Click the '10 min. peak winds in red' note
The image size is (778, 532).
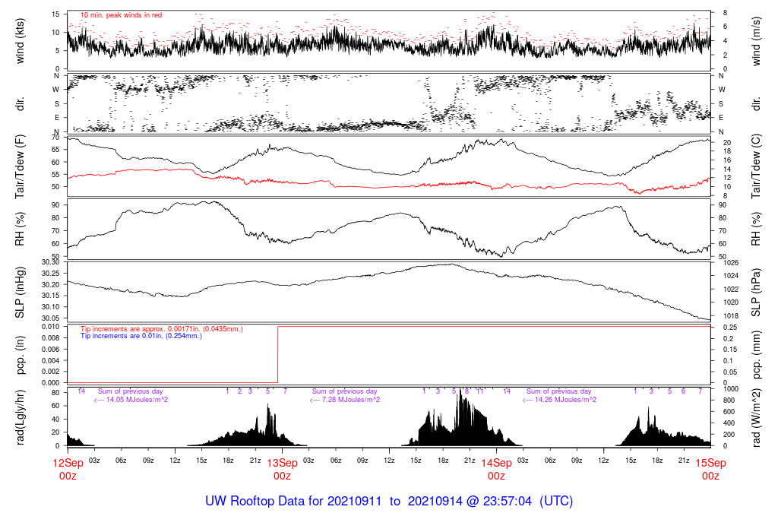click(122, 14)
